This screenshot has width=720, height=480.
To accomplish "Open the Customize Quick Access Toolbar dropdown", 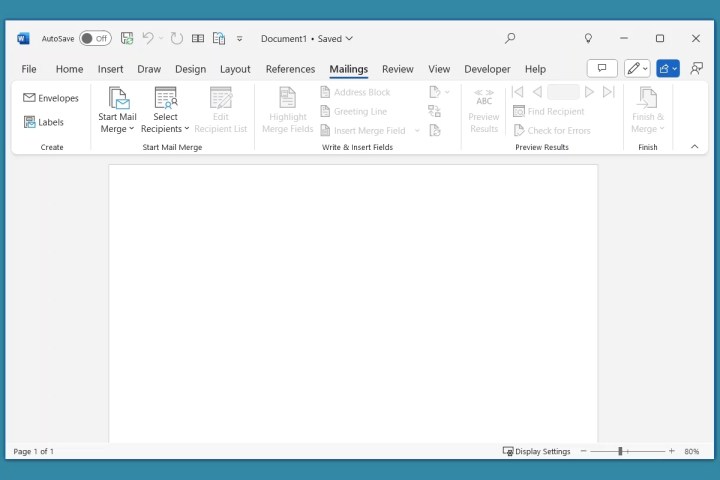I will 239,39.
